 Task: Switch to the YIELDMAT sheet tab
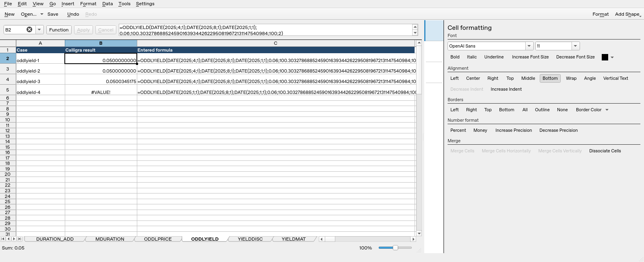click(293, 239)
